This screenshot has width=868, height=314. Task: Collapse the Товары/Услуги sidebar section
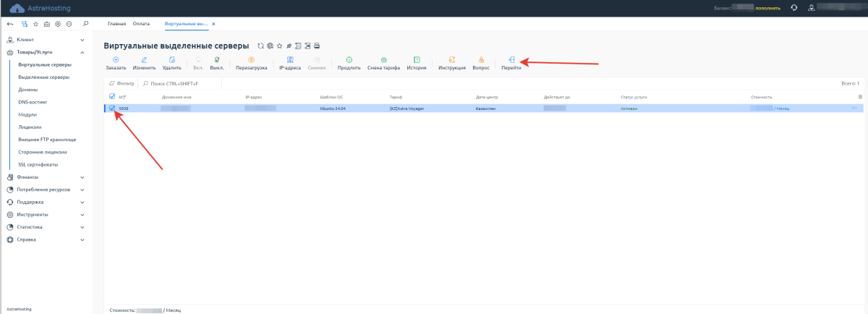(x=43, y=52)
